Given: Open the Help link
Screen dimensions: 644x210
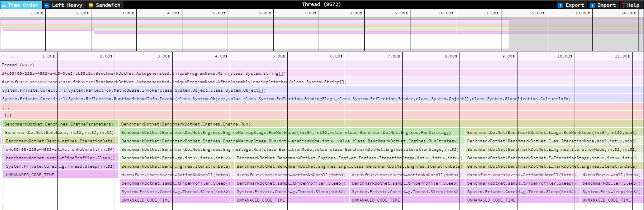Looking at the screenshot, I should (630, 5).
